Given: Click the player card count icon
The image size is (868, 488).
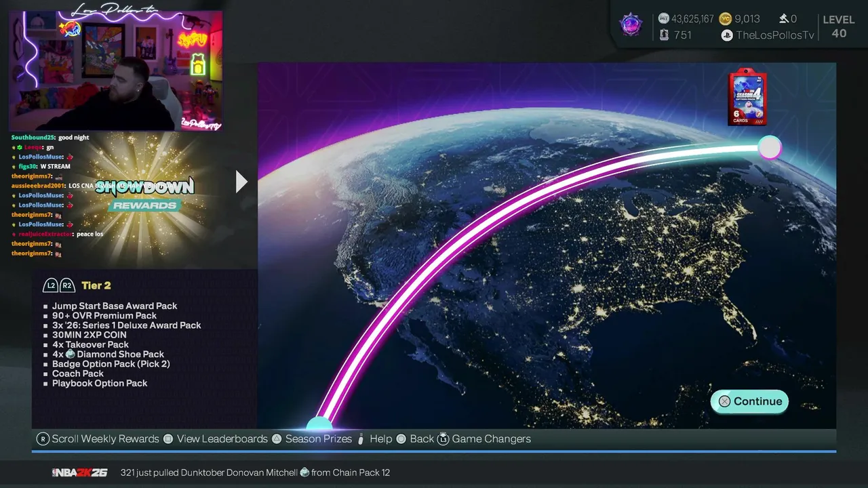Looking at the screenshot, I should [665, 35].
